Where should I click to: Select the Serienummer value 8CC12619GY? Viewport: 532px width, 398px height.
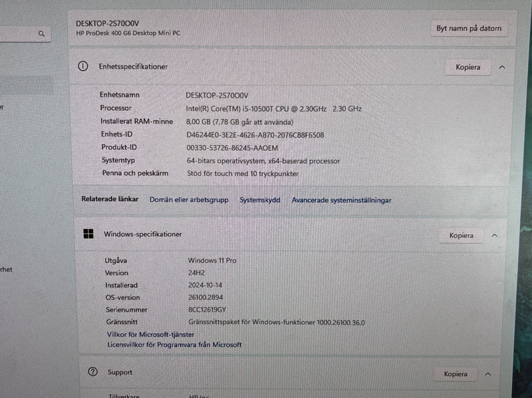coord(207,310)
